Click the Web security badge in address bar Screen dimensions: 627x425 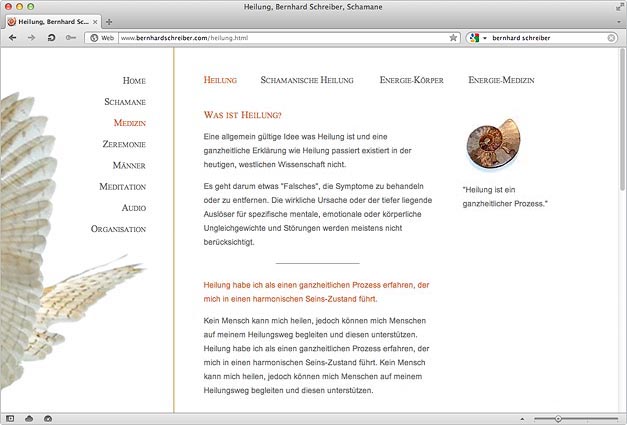tap(102, 38)
